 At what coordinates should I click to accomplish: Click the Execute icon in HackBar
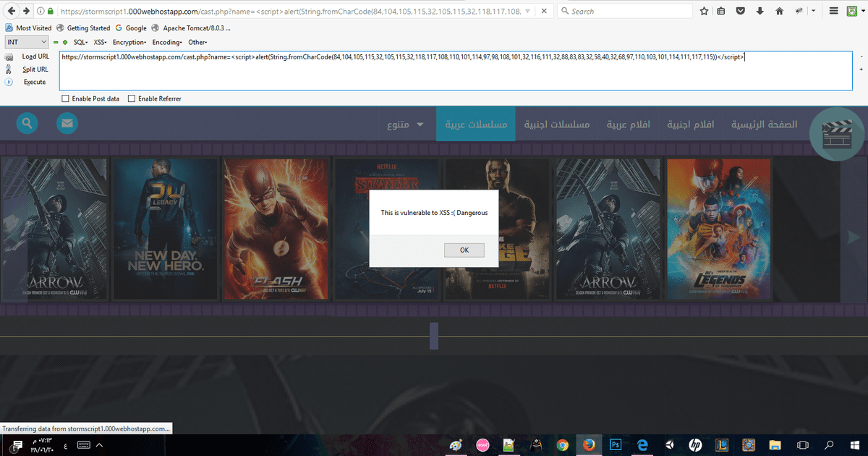[8, 82]
